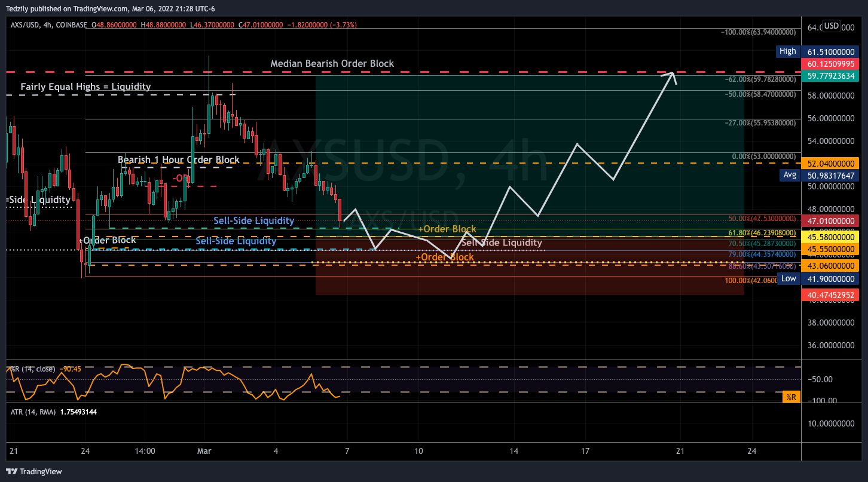
Task: Click the green 59.77923634 price label
Action: click(x=831, y=76)
